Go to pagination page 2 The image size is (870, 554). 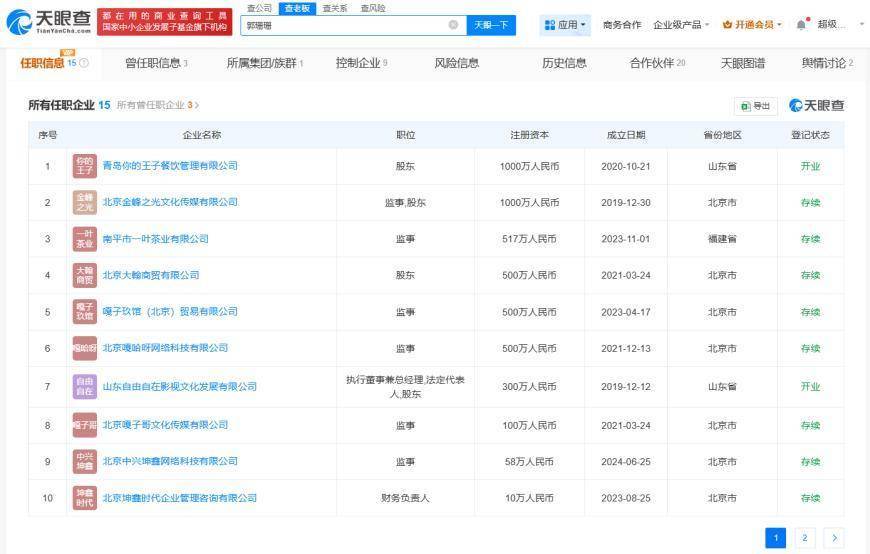click(x=805, y=537)
